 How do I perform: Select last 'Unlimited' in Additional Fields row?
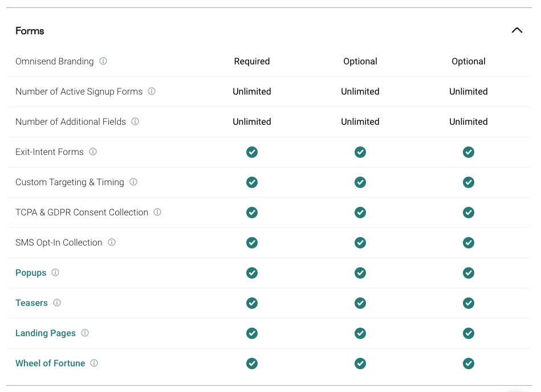tap(469, 122)
